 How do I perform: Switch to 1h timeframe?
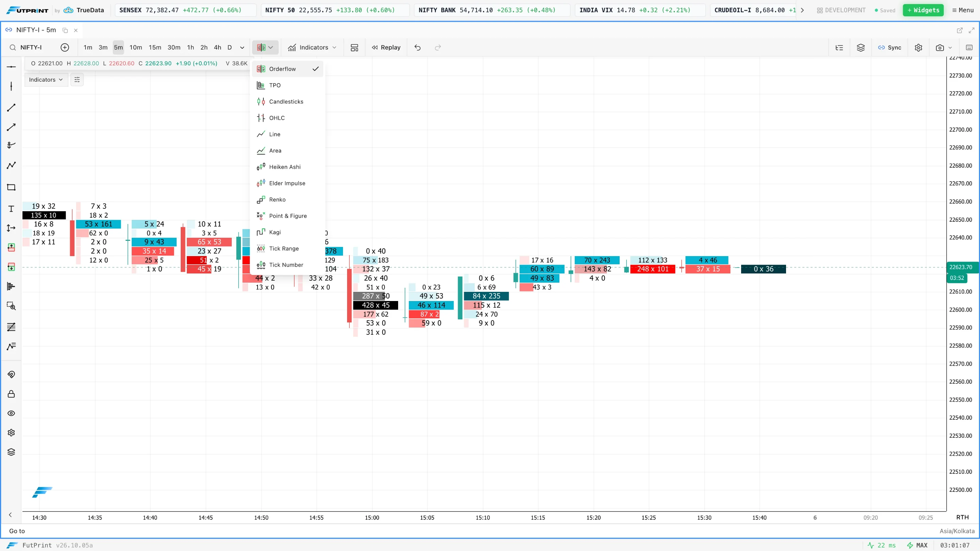[x=191, y=48]
